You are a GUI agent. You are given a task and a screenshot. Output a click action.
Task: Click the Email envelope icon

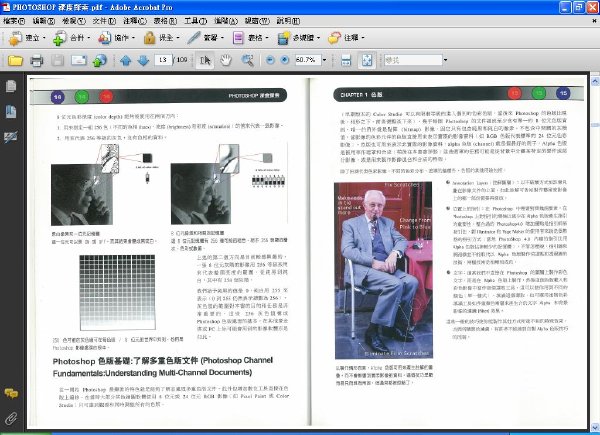click(79, 60)
